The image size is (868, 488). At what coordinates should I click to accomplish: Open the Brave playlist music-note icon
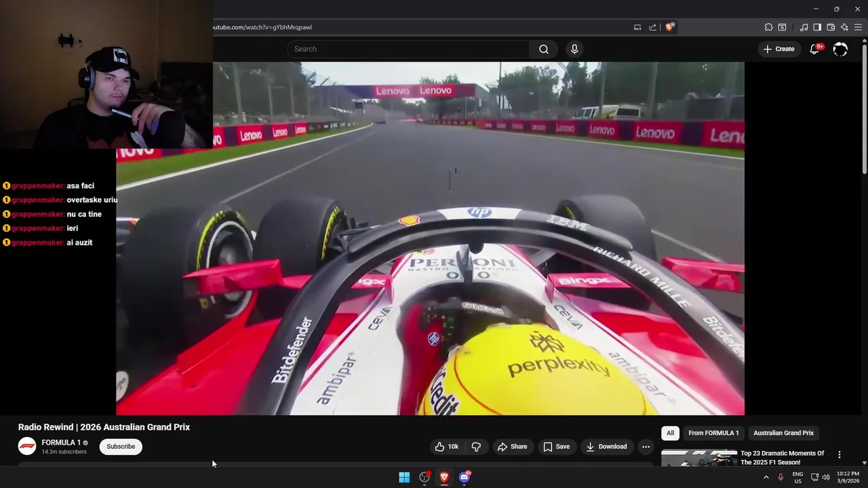pos(804,27)
